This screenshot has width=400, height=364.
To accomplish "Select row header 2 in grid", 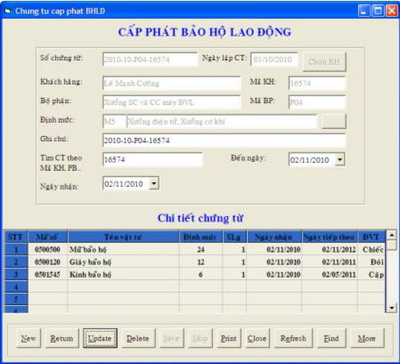I will pyautogui.click(x=16, y=262).
